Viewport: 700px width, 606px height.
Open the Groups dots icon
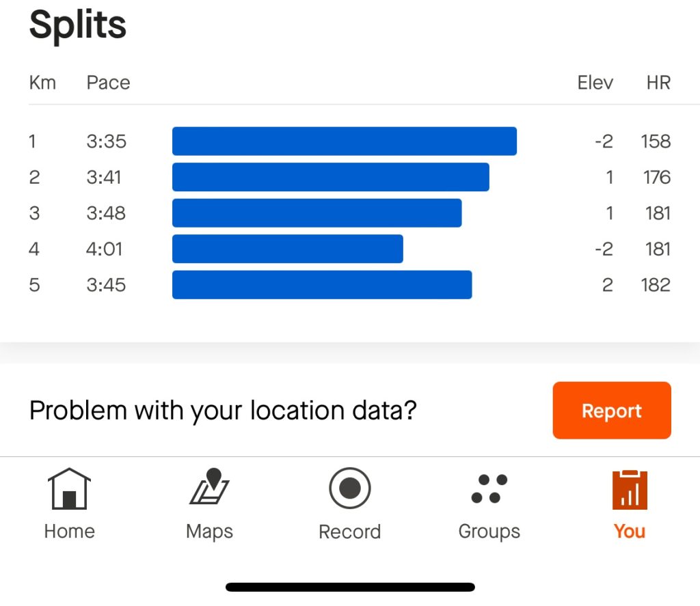[489, 488]
